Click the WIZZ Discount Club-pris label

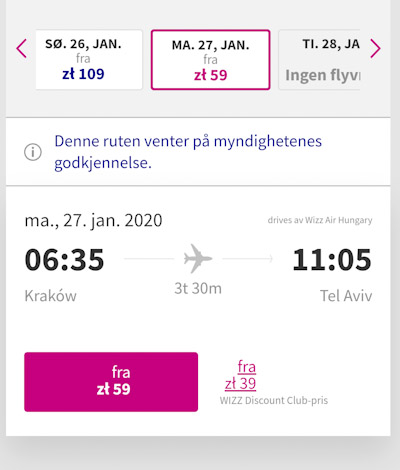pos(274,400)
